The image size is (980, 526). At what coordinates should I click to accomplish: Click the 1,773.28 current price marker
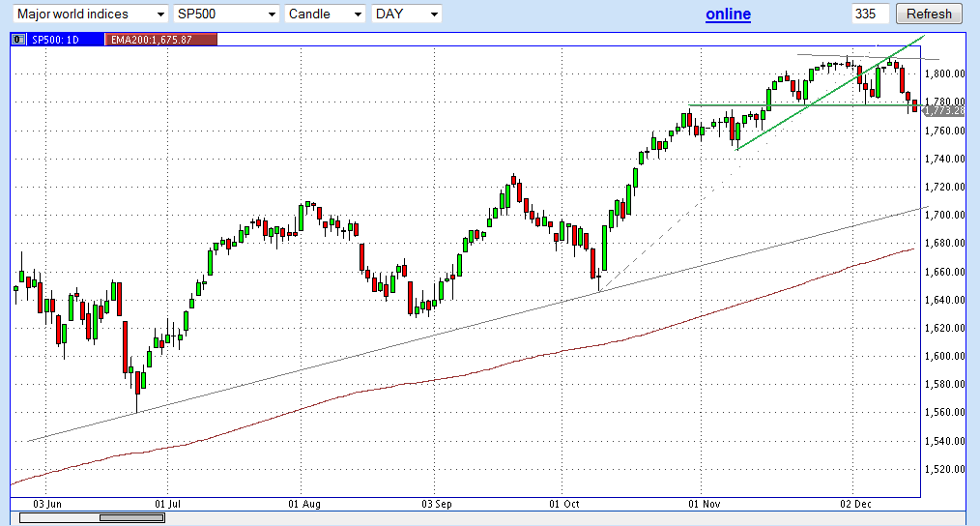point(944,111)
